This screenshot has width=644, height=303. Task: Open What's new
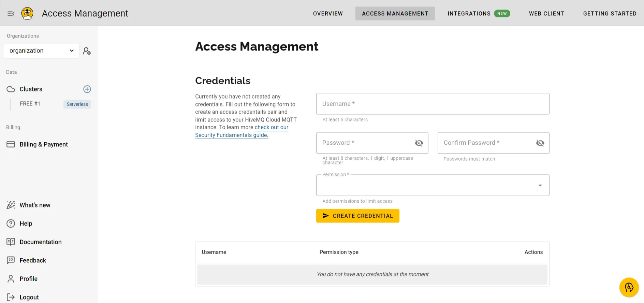coord(35,205)
